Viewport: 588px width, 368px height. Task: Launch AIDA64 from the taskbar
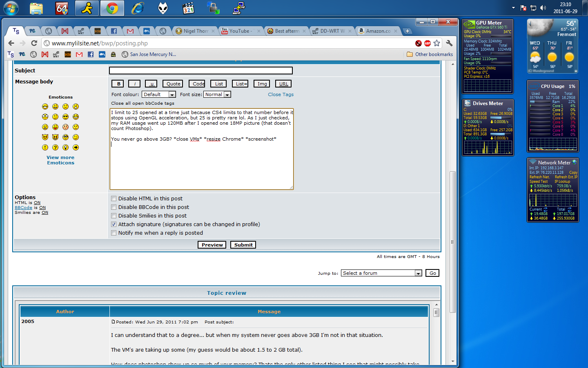click(62, 8)
